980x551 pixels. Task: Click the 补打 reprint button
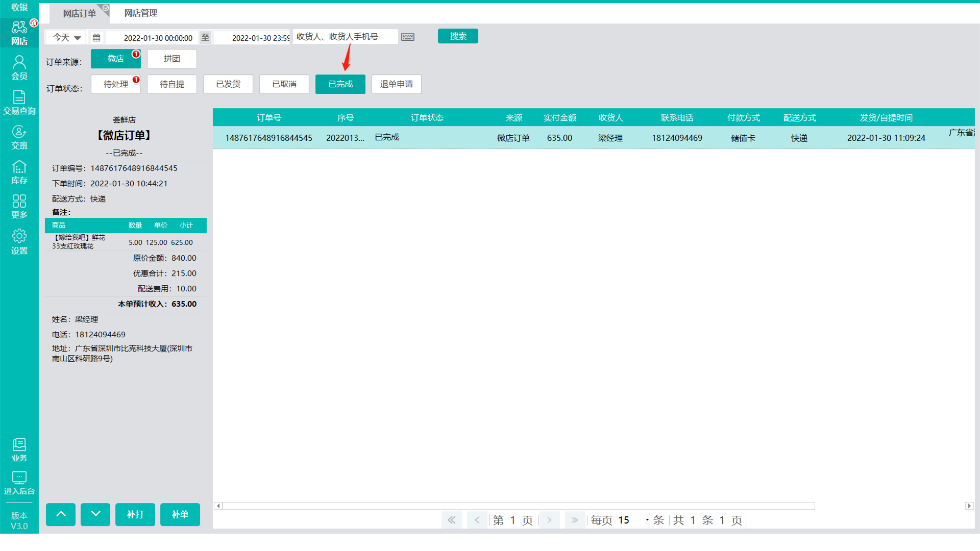(x=135, y=514)
